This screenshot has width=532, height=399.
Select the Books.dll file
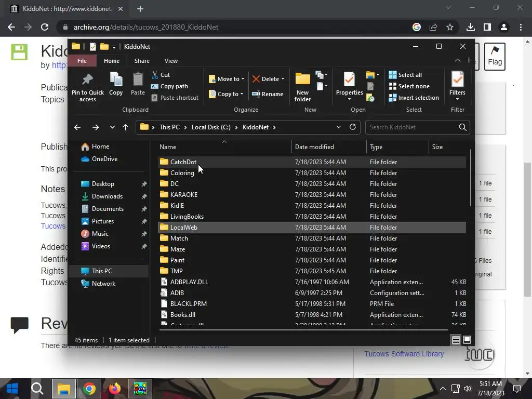(312, 314)
